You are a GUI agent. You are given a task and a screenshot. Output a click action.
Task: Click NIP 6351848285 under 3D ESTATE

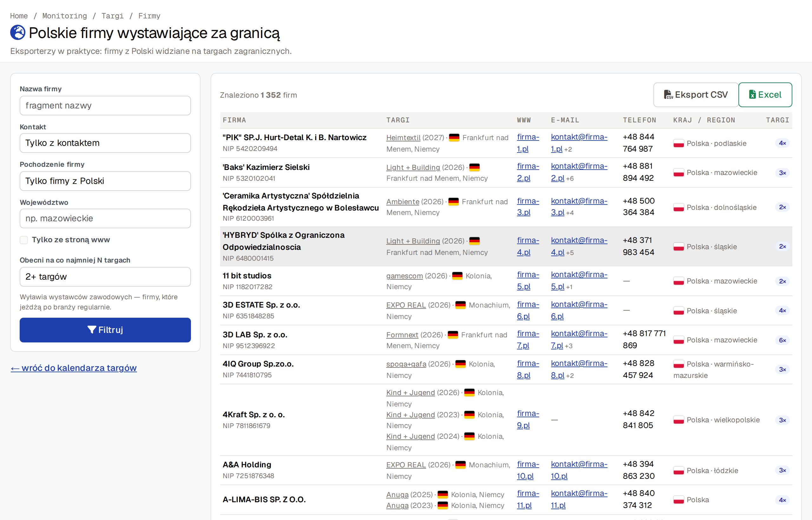pos(248,316)
